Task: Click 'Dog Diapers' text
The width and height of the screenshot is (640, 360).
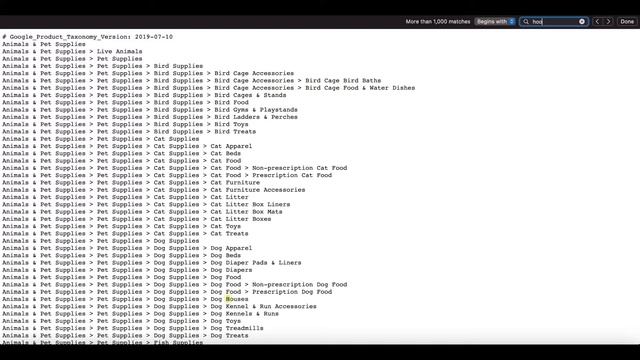Action: coord(231,270)
